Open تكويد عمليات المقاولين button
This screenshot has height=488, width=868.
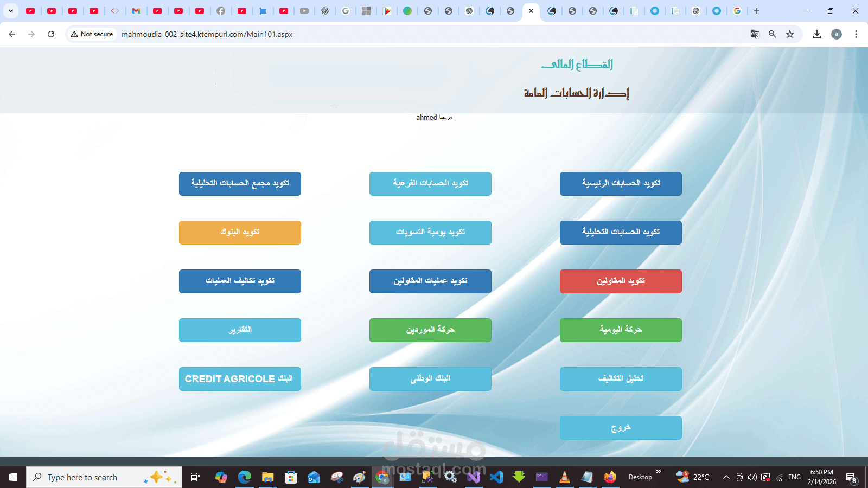click(430, 281)
